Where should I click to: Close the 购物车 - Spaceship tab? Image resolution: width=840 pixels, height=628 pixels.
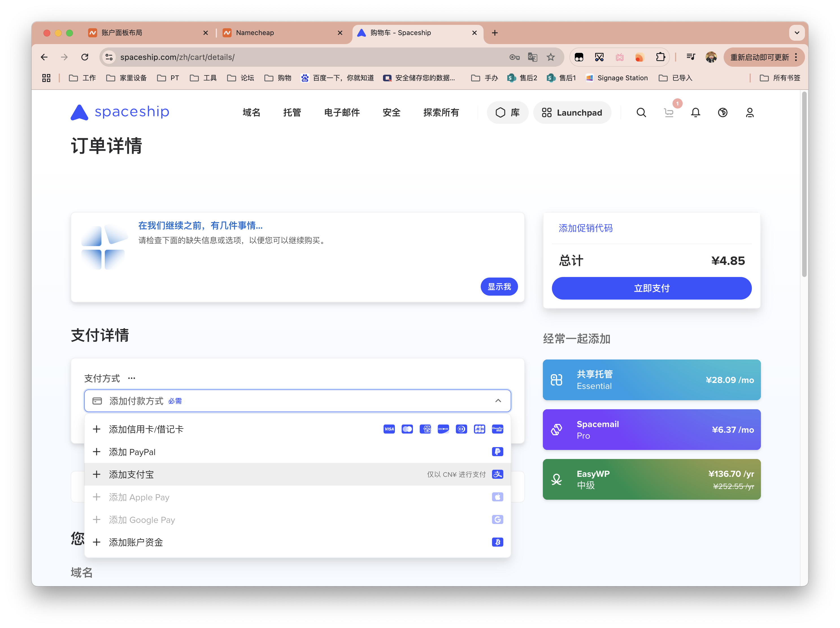click(474, 33)
